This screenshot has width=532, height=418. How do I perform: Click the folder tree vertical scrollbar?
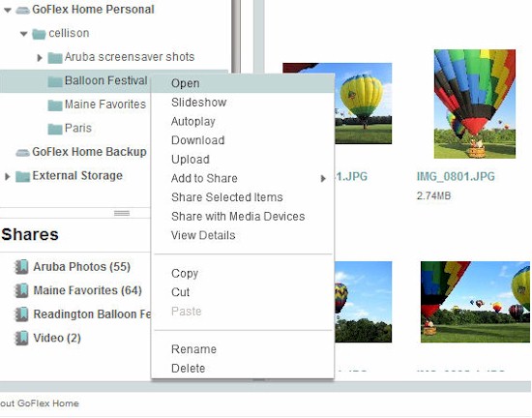point(236,37)
